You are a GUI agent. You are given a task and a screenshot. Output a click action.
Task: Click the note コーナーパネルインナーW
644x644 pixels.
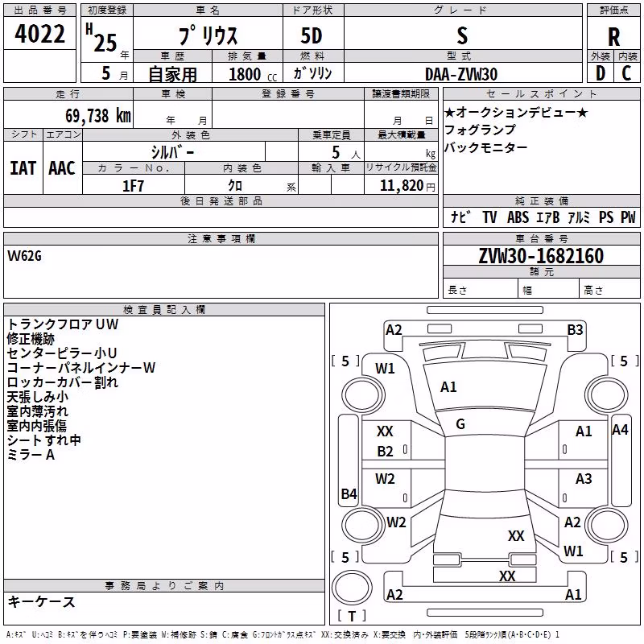pos(81,368)
